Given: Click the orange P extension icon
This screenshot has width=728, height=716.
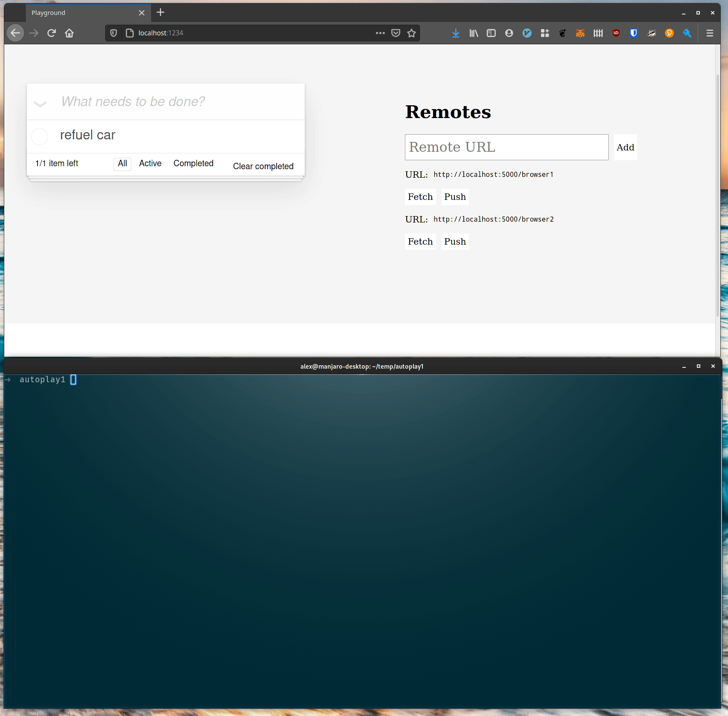Looking at the screenshot, I should tap(669, 33).
